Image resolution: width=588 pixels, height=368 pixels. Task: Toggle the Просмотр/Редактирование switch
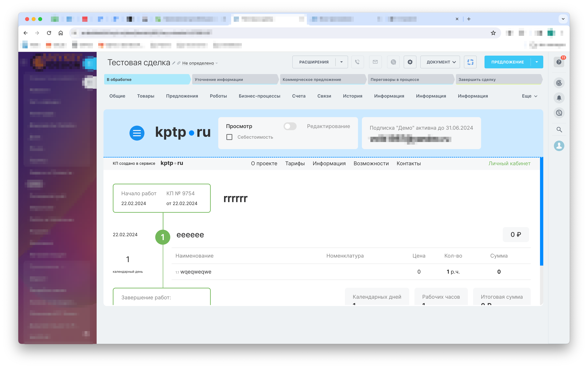tap(290, 126)
